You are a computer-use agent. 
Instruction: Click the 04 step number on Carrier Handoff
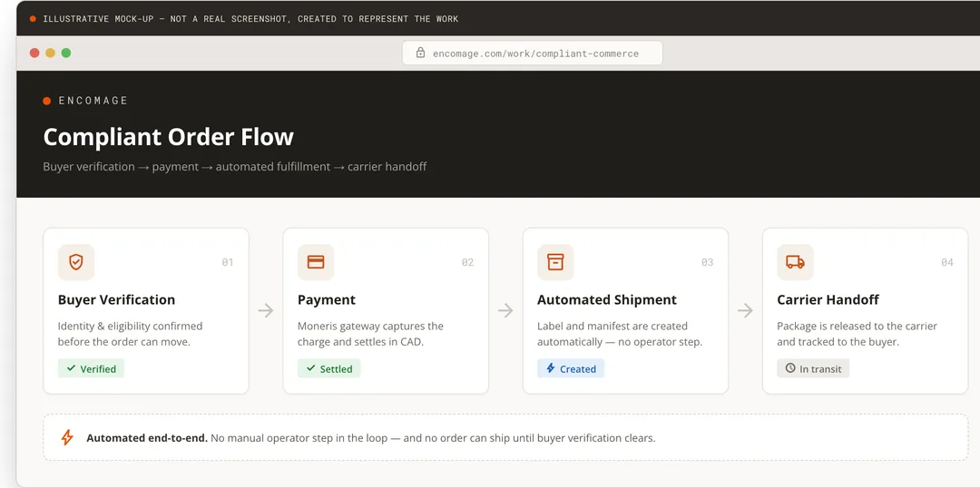[947, 262]
